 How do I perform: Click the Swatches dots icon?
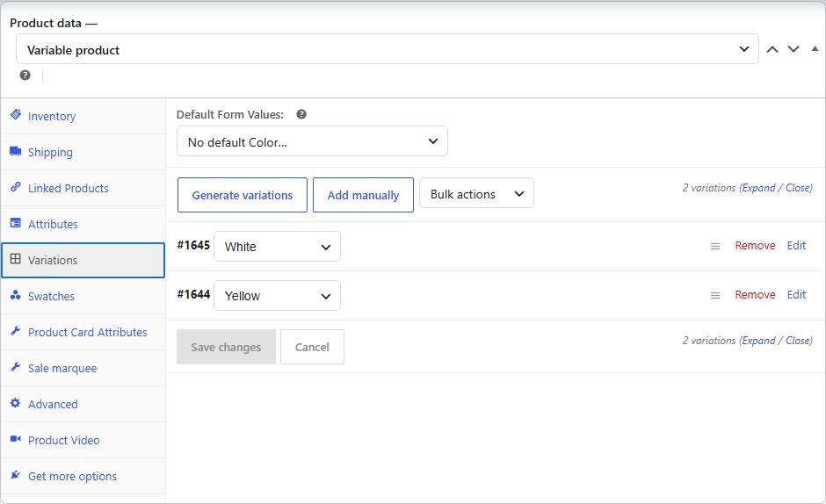click(16, 295)
